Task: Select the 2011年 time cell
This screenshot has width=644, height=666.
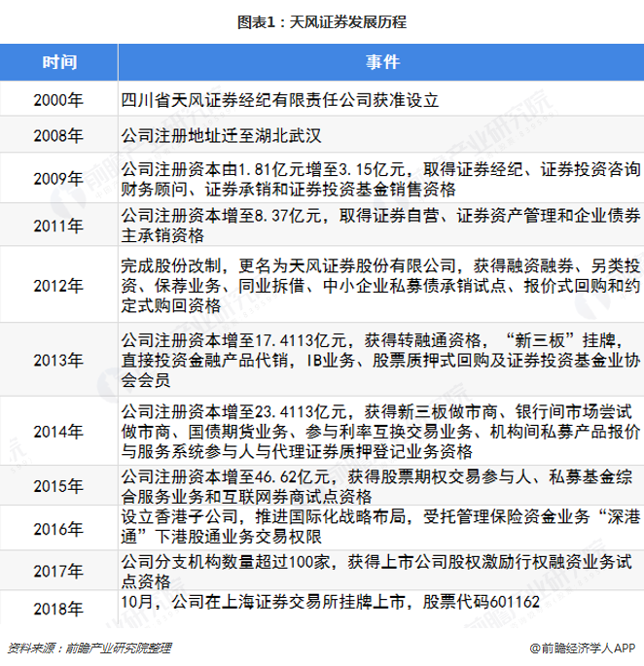Action: point(58,226)
